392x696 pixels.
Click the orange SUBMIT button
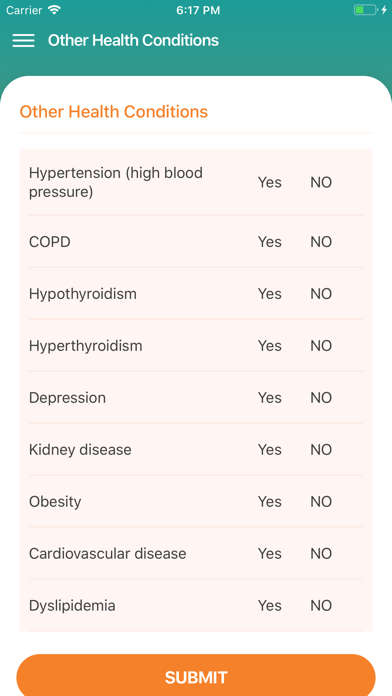pos(196,675)
